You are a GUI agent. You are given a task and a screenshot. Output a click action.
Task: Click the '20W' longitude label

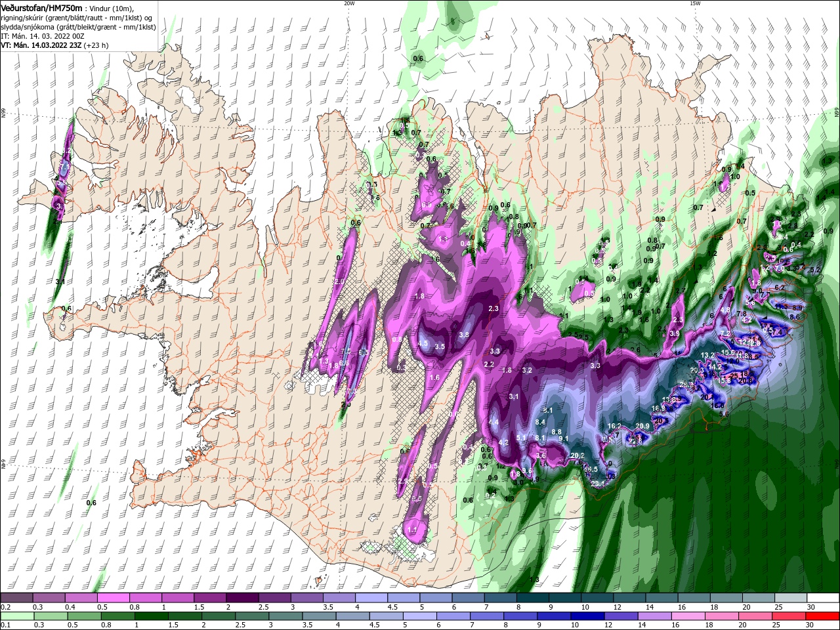click(x=349, y=3)
